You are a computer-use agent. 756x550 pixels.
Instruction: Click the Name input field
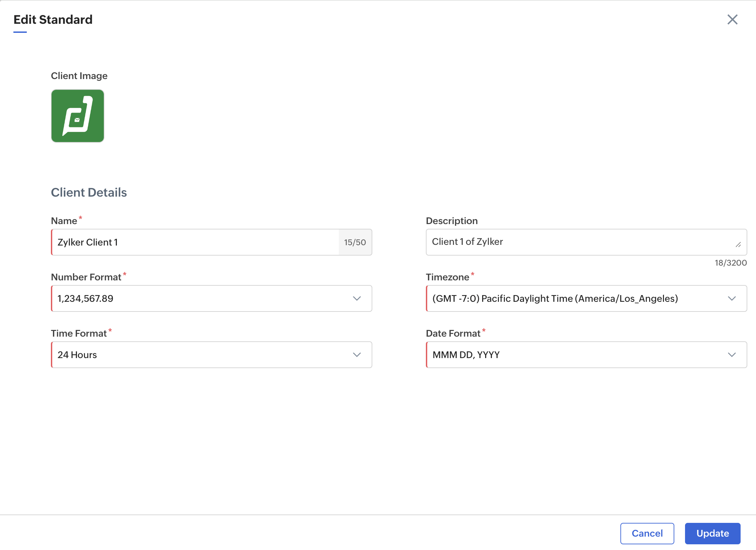[x=195, y=242]
